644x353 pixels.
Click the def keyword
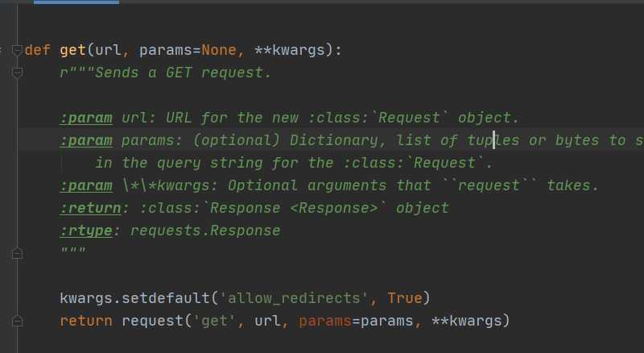(37, 50)
